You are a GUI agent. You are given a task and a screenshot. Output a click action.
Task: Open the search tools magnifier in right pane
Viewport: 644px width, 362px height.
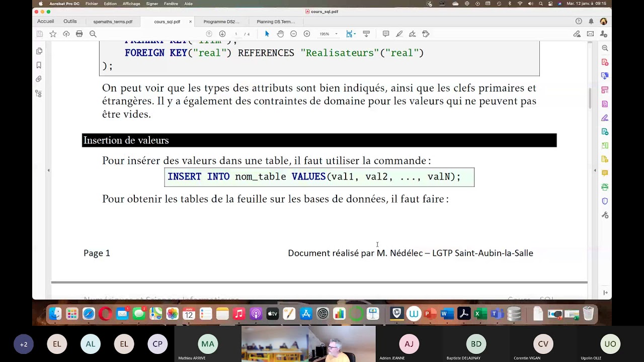605,48
